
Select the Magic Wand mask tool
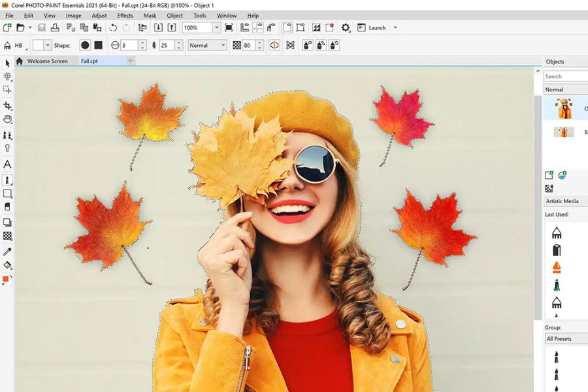coord(7,76)
